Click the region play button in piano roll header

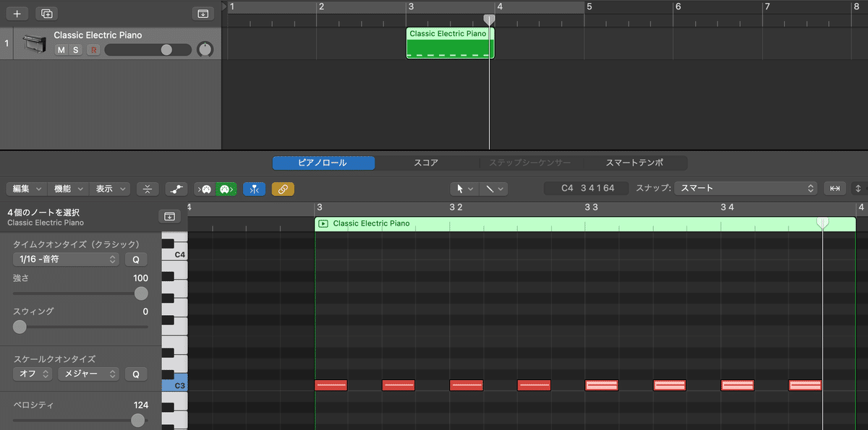click(x=323, y=224)
